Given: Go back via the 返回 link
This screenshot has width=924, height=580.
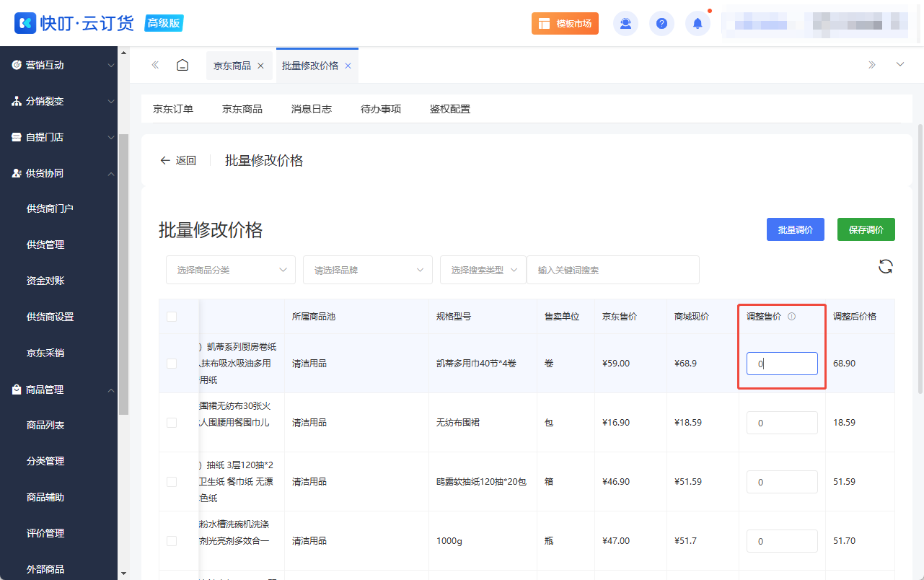Looking at the screenshot, I should (178, 160).
